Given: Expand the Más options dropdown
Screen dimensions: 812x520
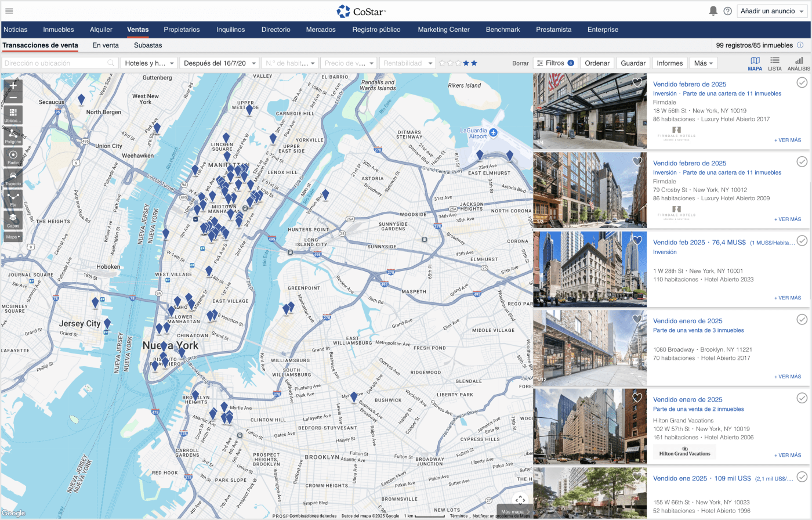Looking at the screenshot, I should click(x=704, y=63).
